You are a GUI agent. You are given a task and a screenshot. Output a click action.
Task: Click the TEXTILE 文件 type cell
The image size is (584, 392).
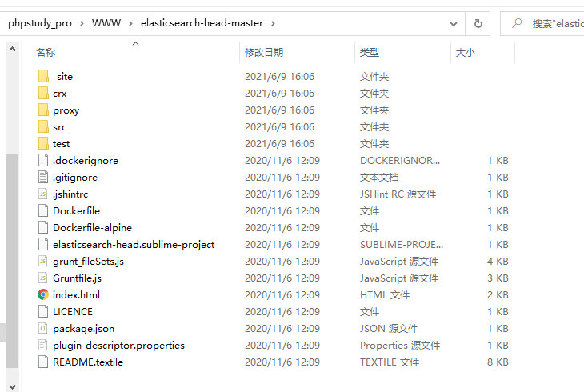coord(390,362)
